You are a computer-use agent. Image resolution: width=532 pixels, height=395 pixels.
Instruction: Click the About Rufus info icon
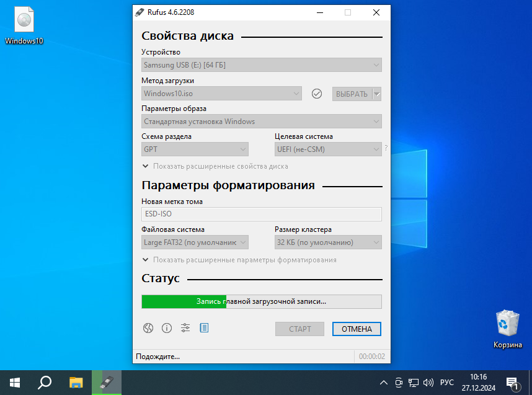click(167, 328)
